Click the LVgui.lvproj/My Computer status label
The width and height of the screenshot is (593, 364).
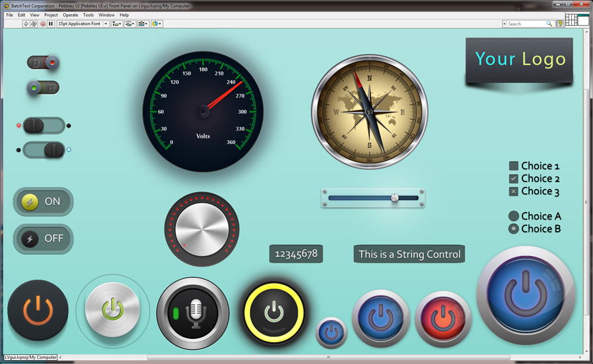pos(30,357)
